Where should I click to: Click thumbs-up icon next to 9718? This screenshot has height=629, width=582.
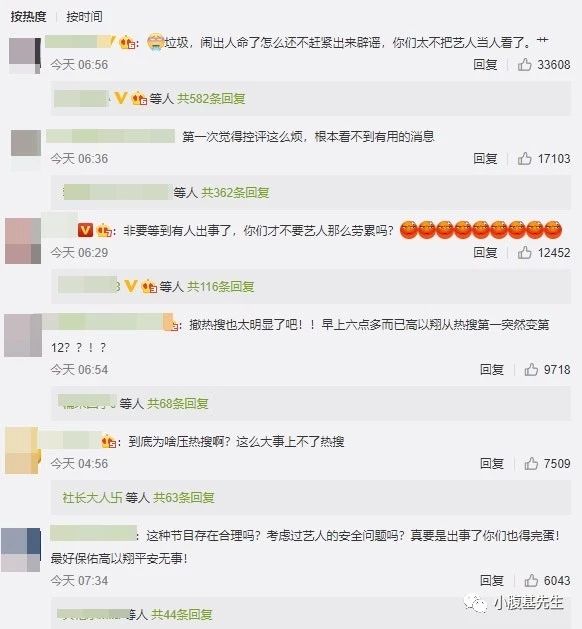coord(531,369)
